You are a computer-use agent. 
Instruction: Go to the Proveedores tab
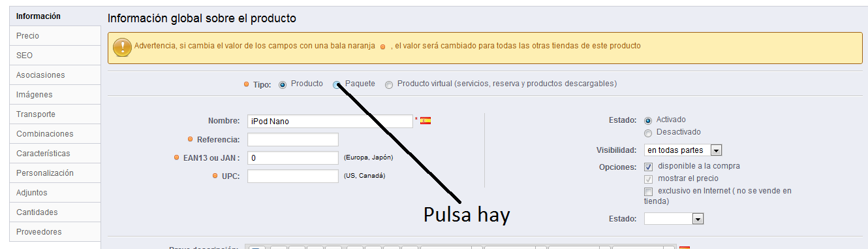pyautogui.click(x=55, y=232)
